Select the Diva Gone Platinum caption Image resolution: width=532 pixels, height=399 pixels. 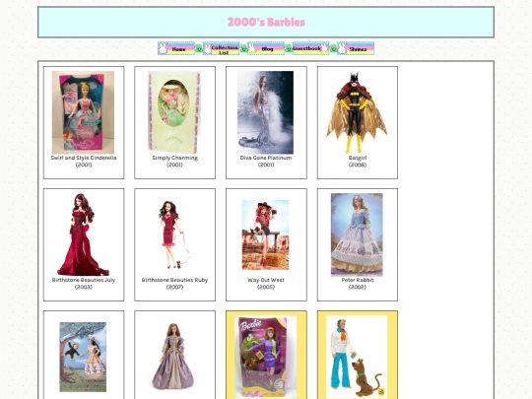[x=266, y=162]
